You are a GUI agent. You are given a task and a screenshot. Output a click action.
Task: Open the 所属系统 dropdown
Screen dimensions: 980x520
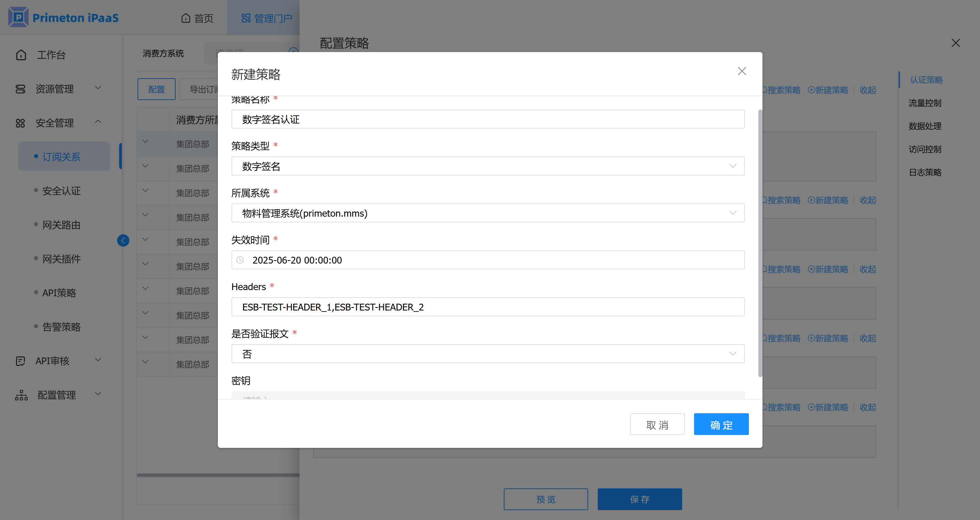coord(487,213)
